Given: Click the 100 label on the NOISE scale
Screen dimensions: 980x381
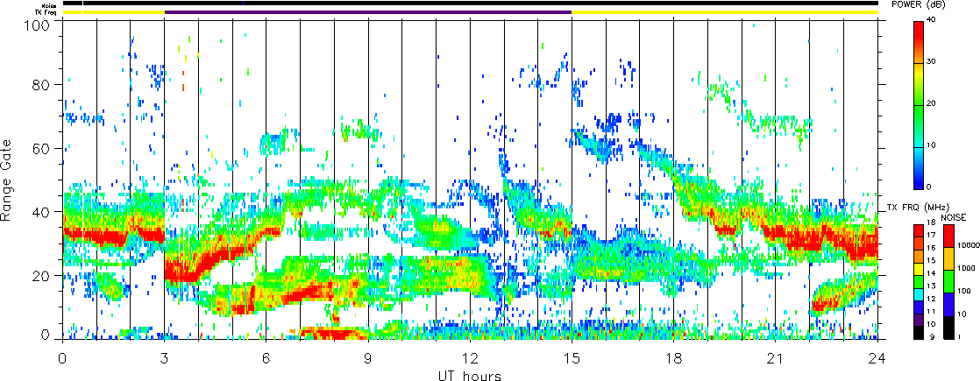Looking at the screenshot, I should pos(962,293).
